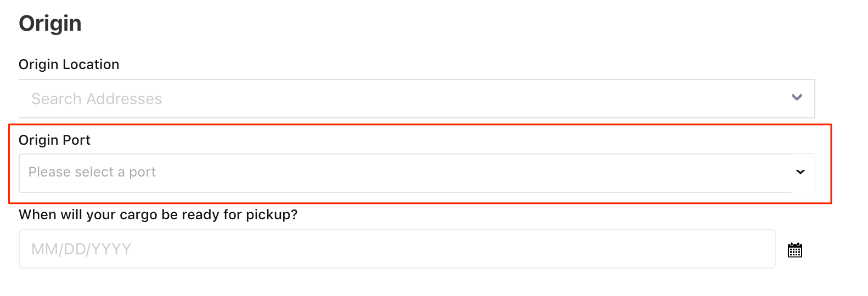Click the Origin section heading

[50, 24]
